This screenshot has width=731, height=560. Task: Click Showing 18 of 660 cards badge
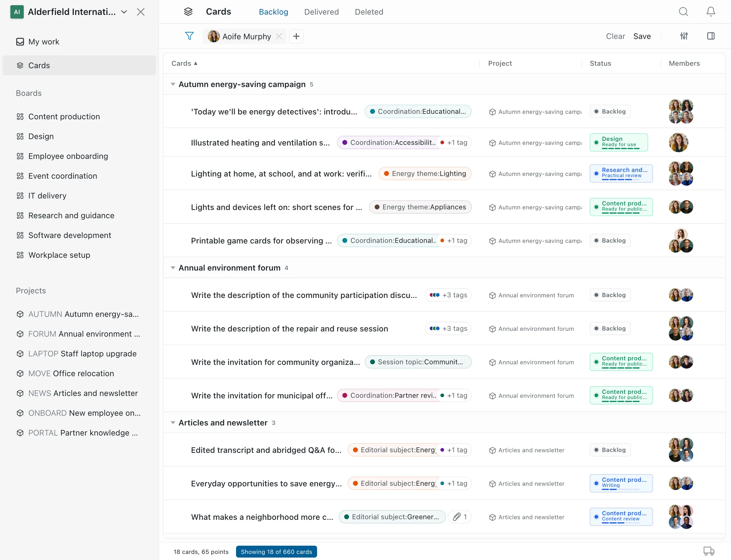pyautogui.click(x=276, y=552)
